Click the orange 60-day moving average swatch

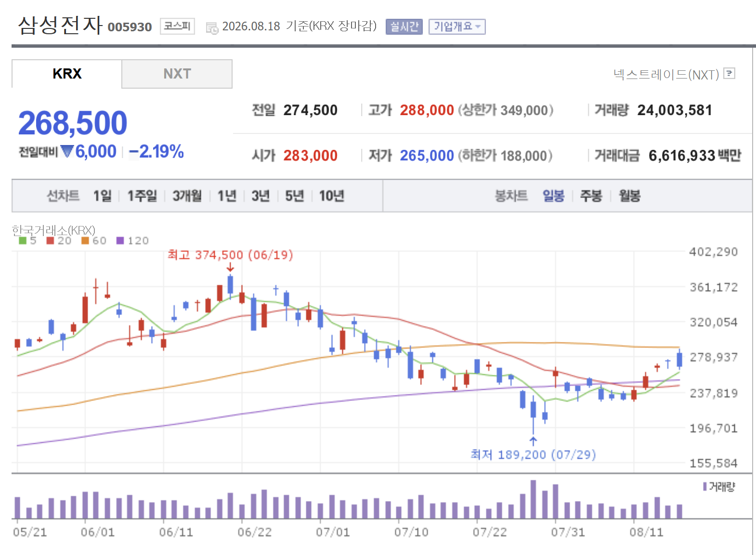[85, 240]
